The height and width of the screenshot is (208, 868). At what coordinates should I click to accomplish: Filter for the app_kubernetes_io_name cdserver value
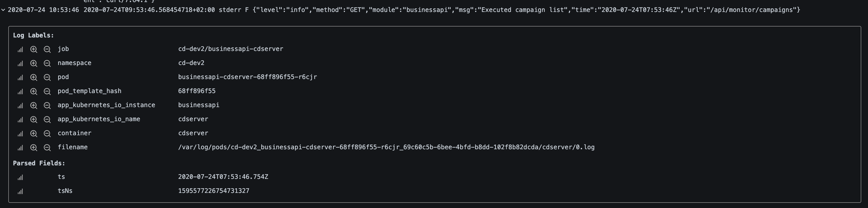[34, 119]
